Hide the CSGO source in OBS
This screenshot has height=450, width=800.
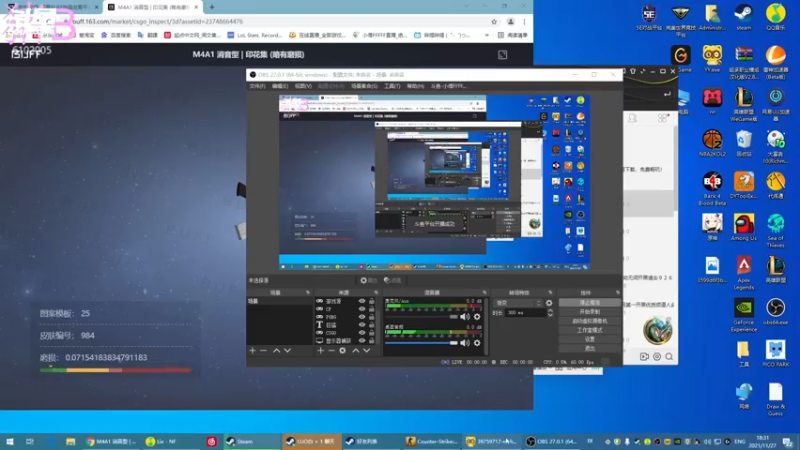coord(362,333)
